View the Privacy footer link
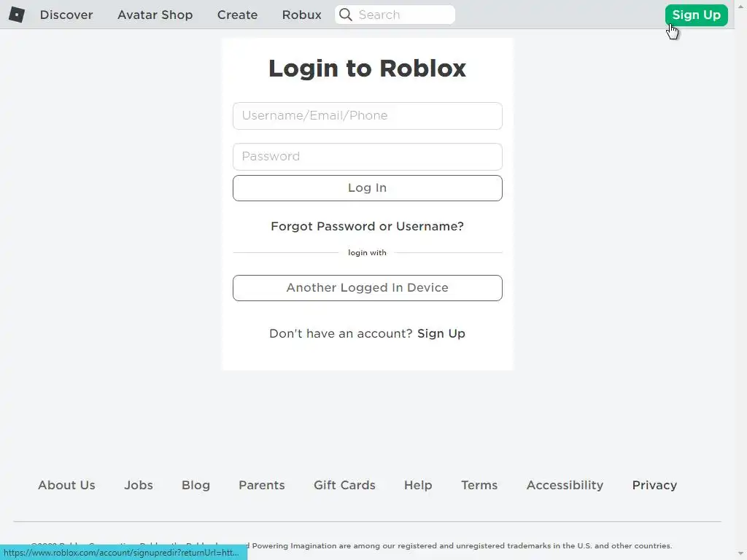Screen dimensions: 747x560 (x=654, y=485)
